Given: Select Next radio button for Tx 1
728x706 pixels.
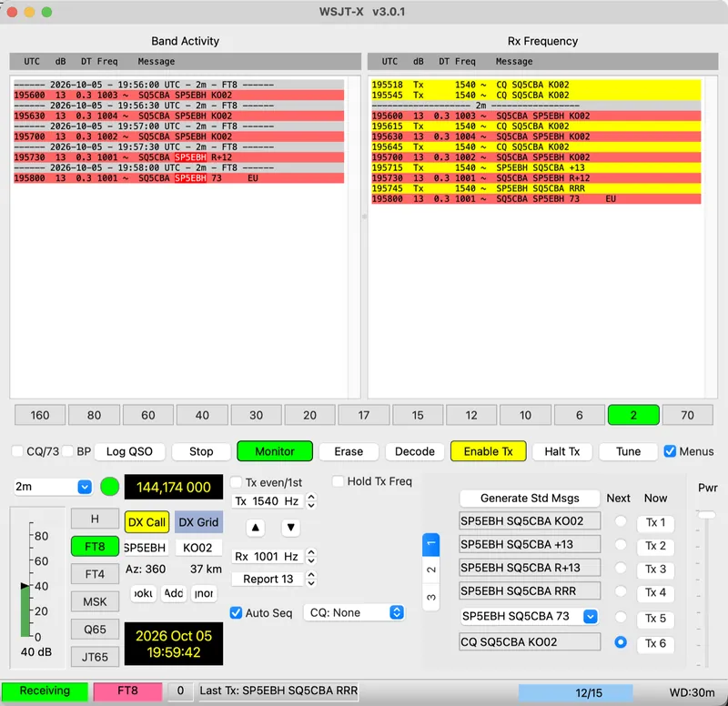Looking at the screenshot, I should click(x=621, y=521).
